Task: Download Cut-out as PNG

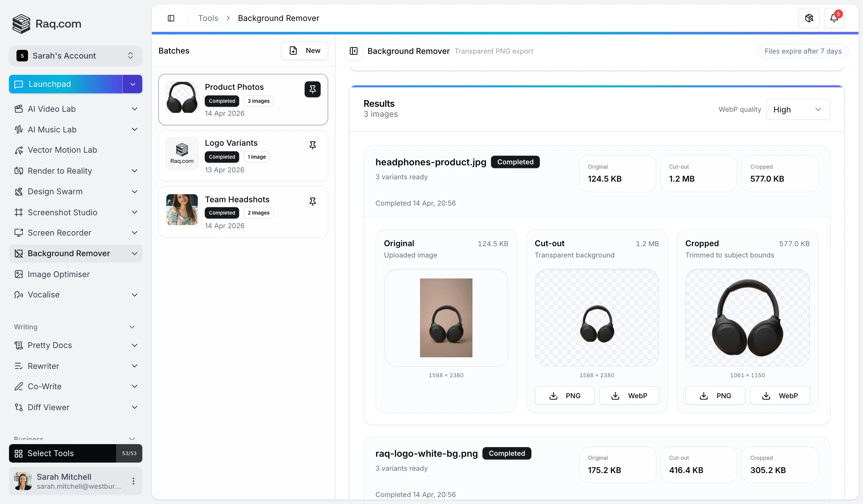Action: [564, 396]
